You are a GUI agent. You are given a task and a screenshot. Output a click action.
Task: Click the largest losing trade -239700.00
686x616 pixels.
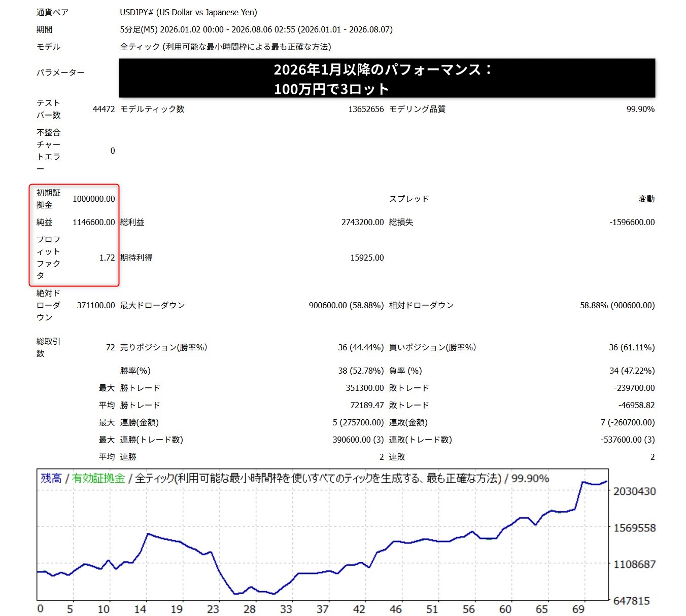coord(634,388)
